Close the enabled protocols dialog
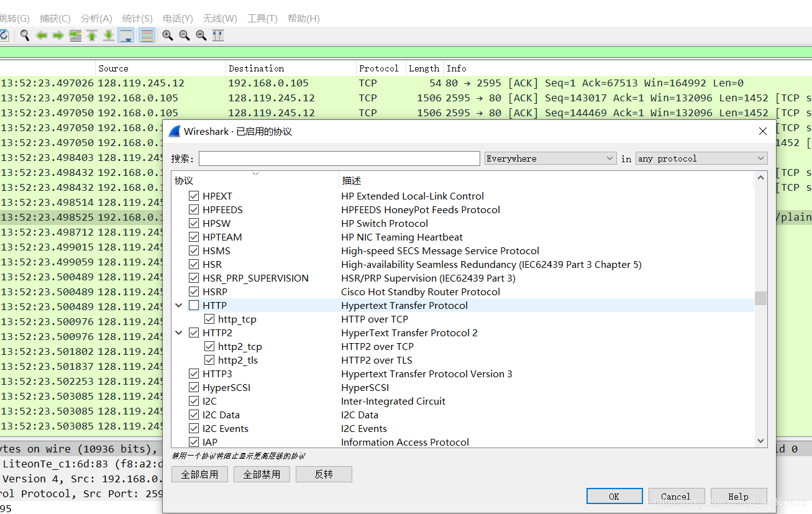 coord(763,131)
